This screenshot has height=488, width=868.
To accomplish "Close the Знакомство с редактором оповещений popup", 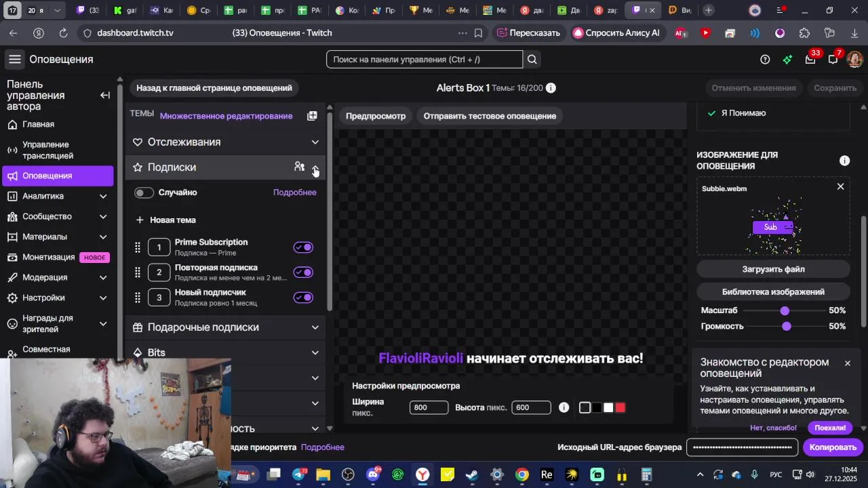I will pyautogui.click(x=847, y=363).
